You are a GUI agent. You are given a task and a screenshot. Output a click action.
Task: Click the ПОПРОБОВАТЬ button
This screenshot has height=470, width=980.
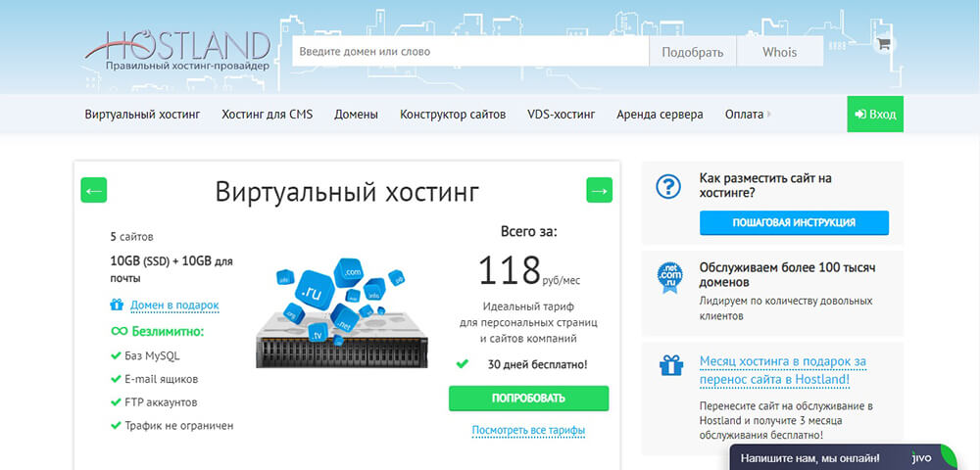(528, 399)
